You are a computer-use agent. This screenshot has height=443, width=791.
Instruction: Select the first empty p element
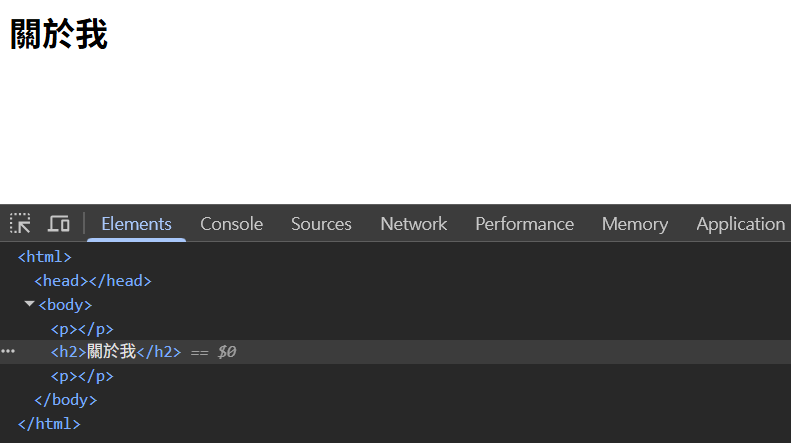click(82, 329)
